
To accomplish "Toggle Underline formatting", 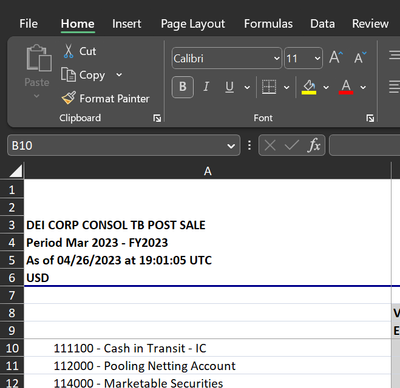I will 229,87.
